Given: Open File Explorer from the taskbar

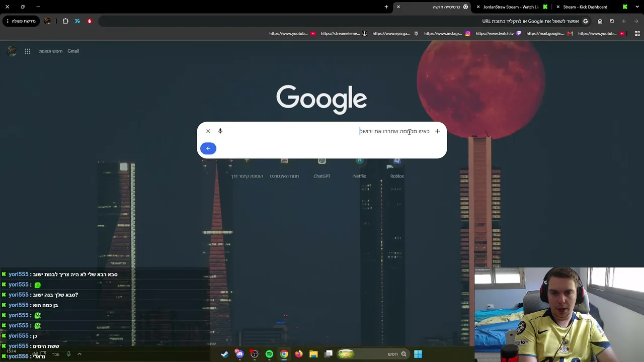Looking at the screenshot, I should (313, 354).
